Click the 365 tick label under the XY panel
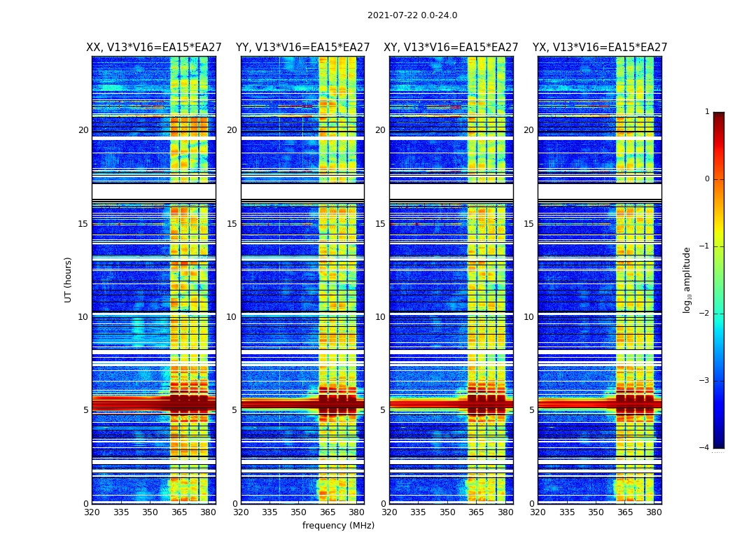This screenshot has width=735, height=560. click(x=476, y=512)
